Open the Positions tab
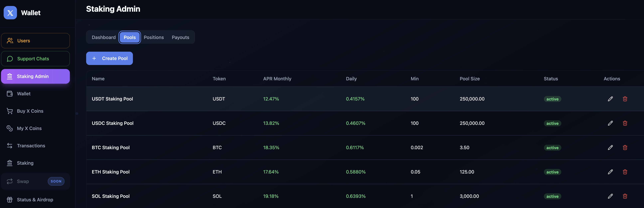This screenshot has height=208, width=644. pos(154,37)
